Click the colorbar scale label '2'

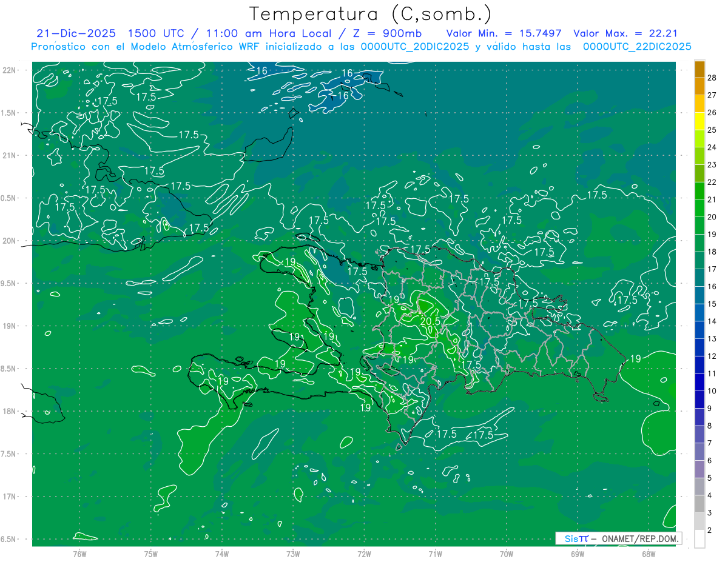click(710, 530)
